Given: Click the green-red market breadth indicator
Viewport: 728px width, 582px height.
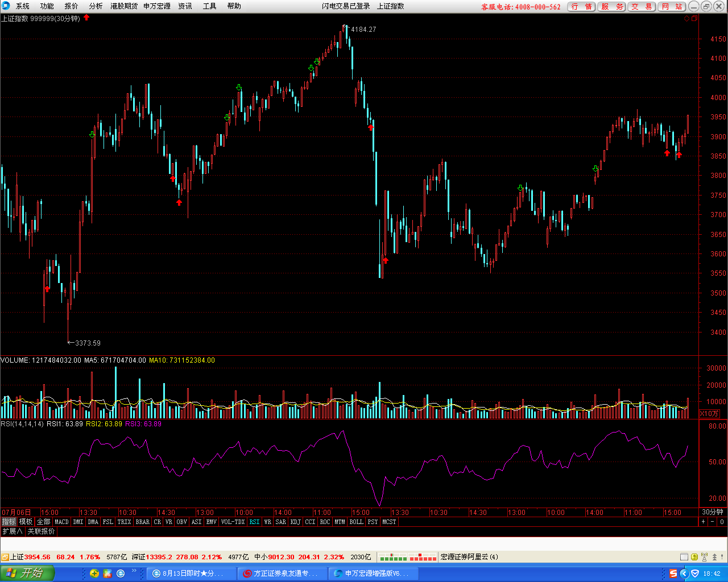Looking at the screenshot, I should coord(408,557).
